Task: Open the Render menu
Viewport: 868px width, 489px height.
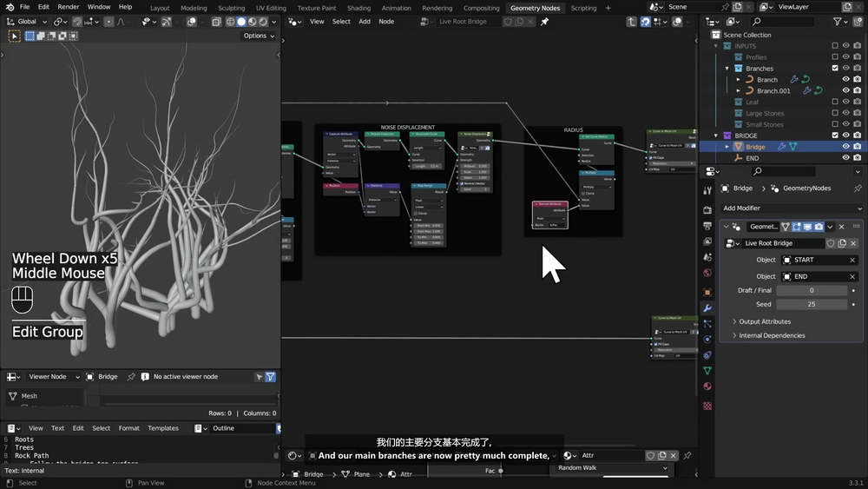Action: [69, 7]
